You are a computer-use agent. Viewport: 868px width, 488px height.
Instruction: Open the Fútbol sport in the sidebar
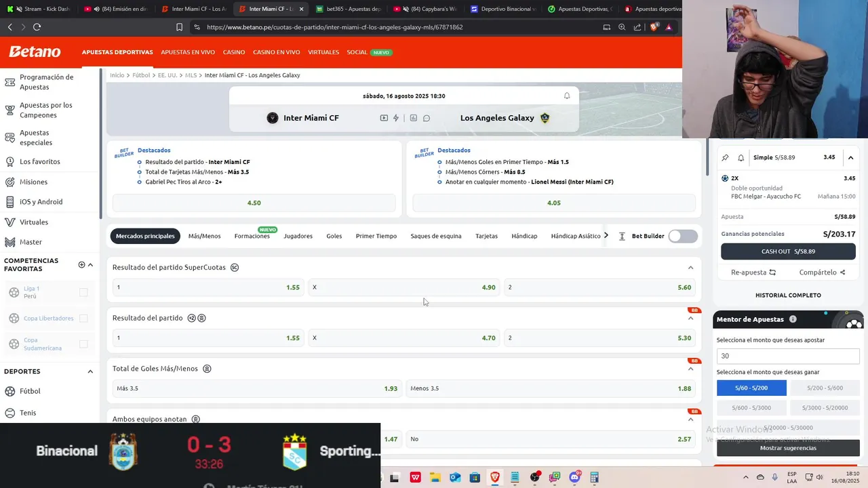point(30,391)
